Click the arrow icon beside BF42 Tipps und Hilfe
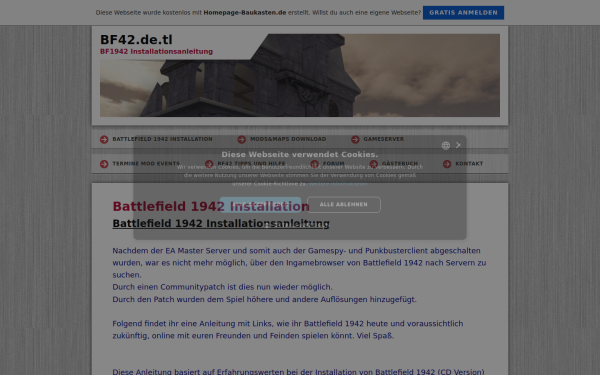Screen dimensions: 600x375 (209, 164)
